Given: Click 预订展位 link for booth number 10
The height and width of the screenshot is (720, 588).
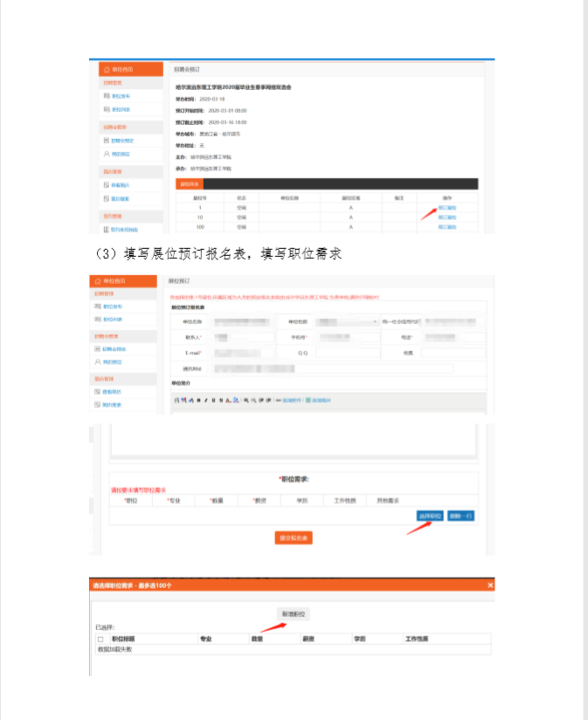Looking at the screenshot, I should pos(446,217).
